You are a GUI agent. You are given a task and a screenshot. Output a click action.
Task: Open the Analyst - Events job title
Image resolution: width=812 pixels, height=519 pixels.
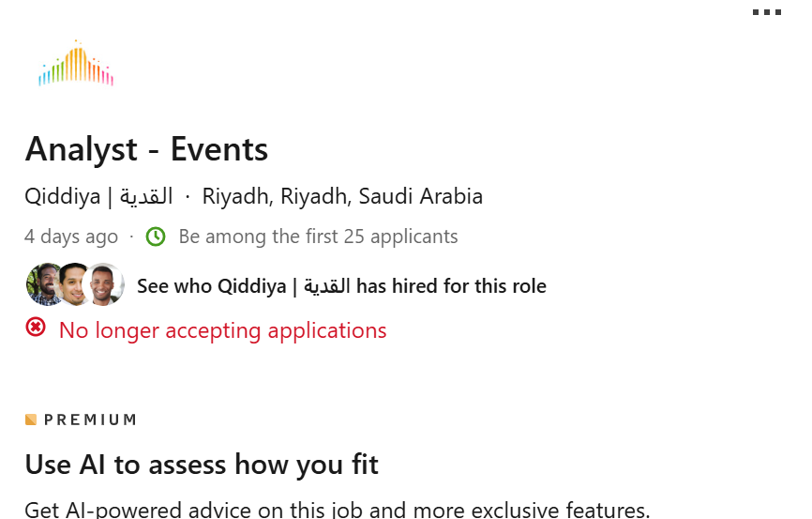click(146, 149)
